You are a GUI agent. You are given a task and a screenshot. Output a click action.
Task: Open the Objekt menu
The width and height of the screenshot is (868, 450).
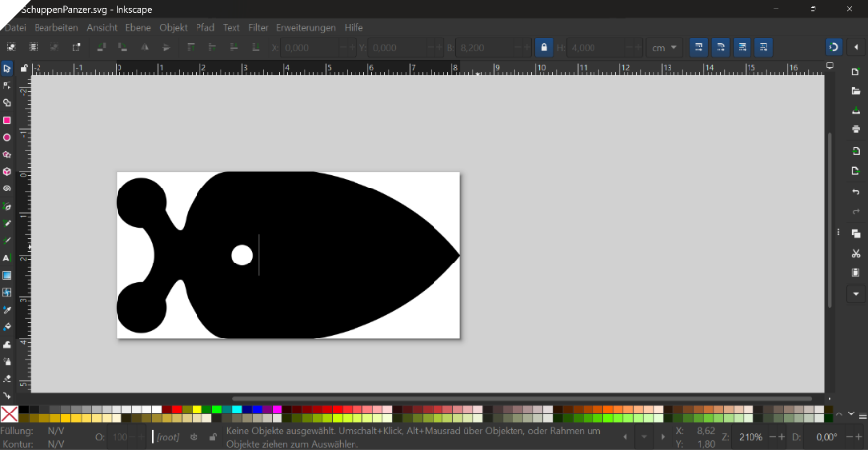(x=173, y=27)
